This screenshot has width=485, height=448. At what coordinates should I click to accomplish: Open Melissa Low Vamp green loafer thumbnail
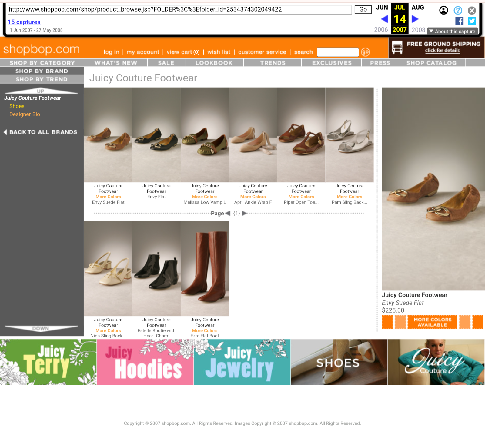205,135
